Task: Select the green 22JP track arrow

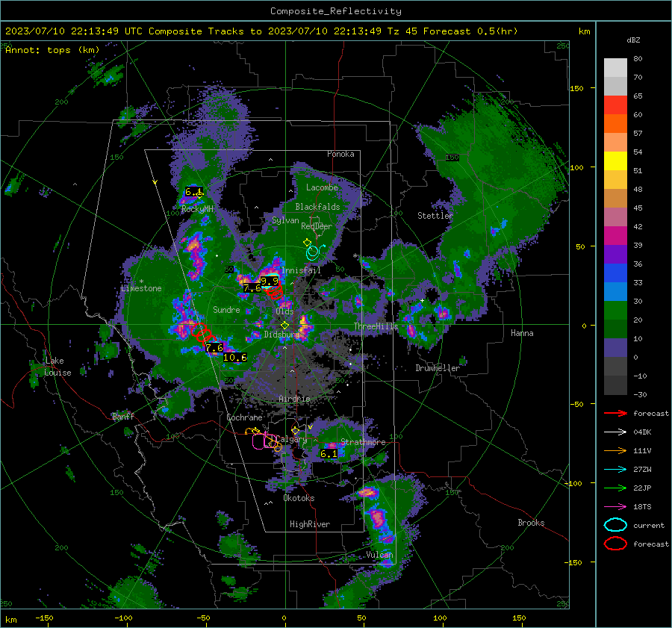Action: tap(615, 488)
